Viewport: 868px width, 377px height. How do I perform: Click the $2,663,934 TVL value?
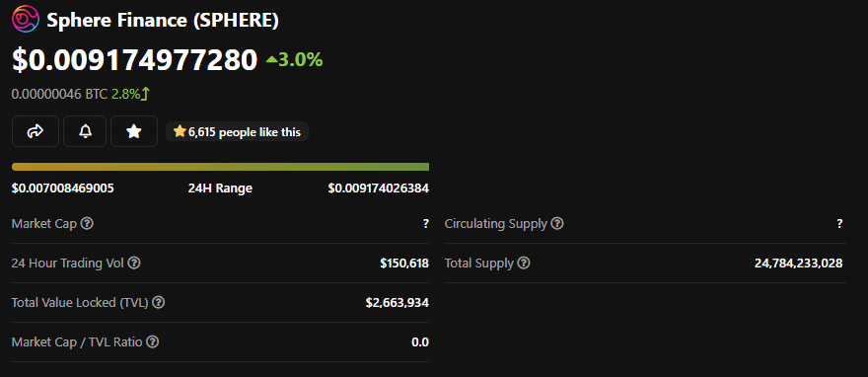(397, 303)
